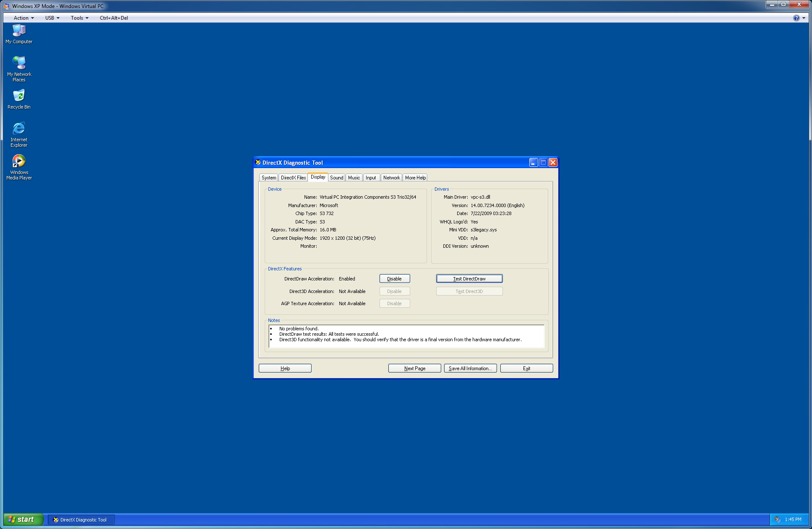Click the Disable button for AGP Texture Acceleration
The width and height of the screenshot is (812, 529).
[x=394, y=303]
